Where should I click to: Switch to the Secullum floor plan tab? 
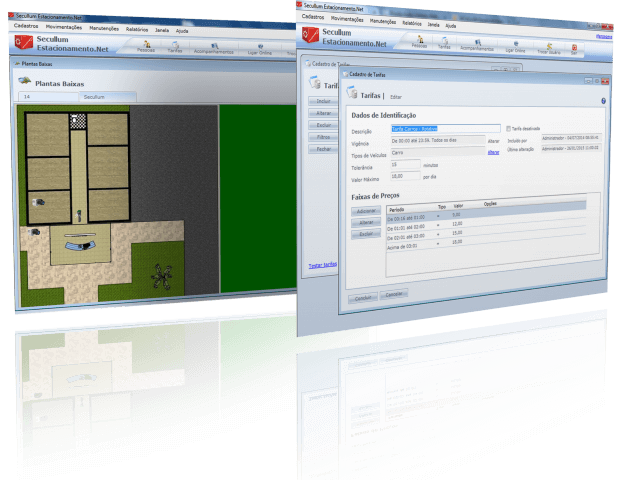tap(95, 97)
